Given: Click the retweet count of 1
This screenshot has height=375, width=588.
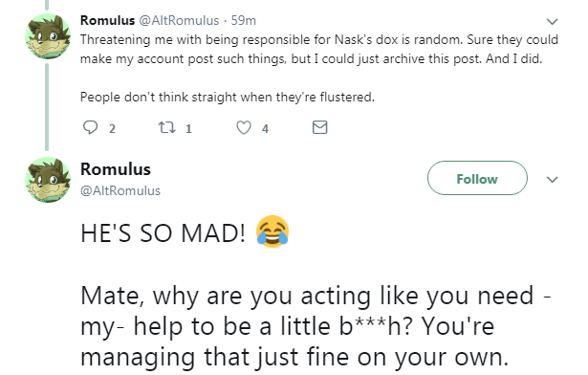Looking at the screenshot, I should click(x=188, y=129).
